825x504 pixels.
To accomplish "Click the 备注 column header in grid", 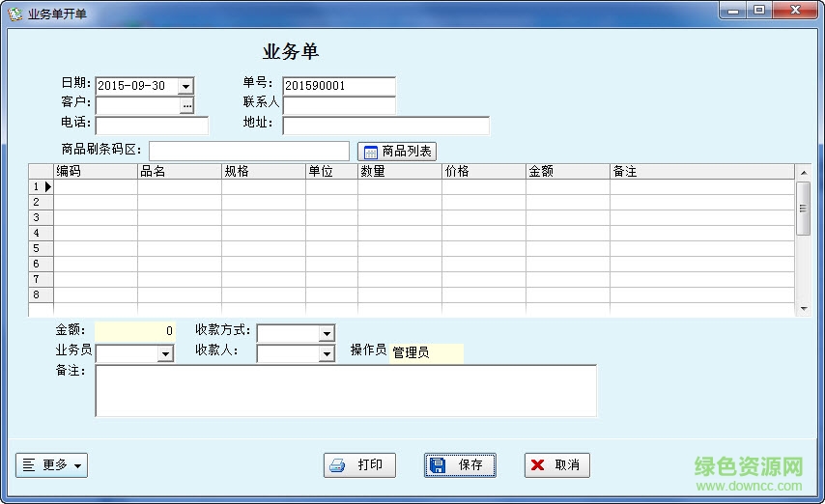I will [x=702, y=172].
